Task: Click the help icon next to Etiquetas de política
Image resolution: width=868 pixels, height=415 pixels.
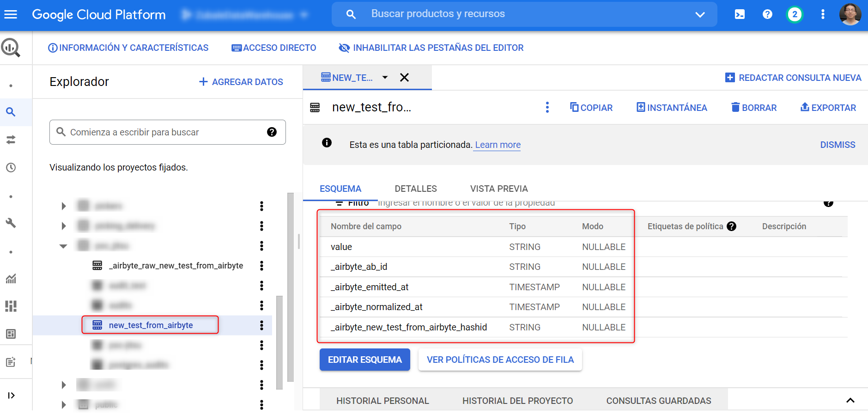Action: (x=731, y=226)
